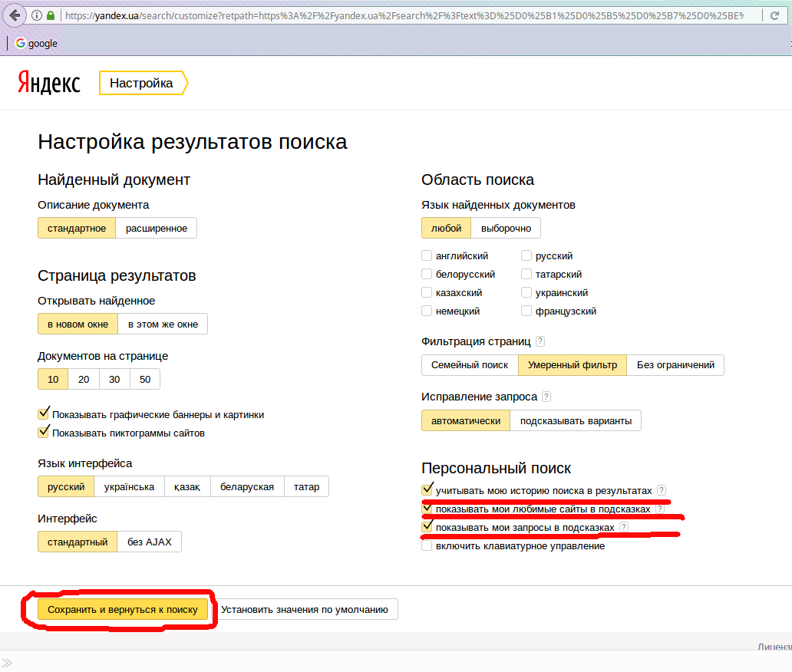Set 10 documents per page
This screenshot has height=672, width=792.
point(53,379)
